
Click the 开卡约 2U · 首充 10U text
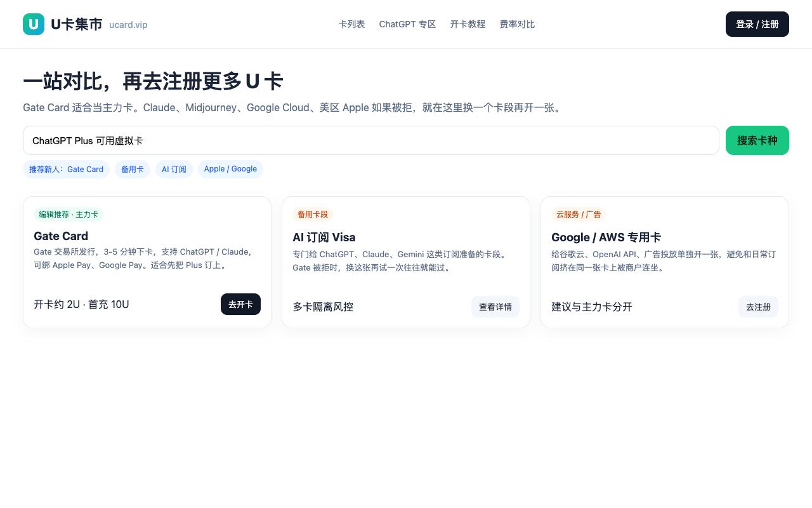[x=81, y=304]
